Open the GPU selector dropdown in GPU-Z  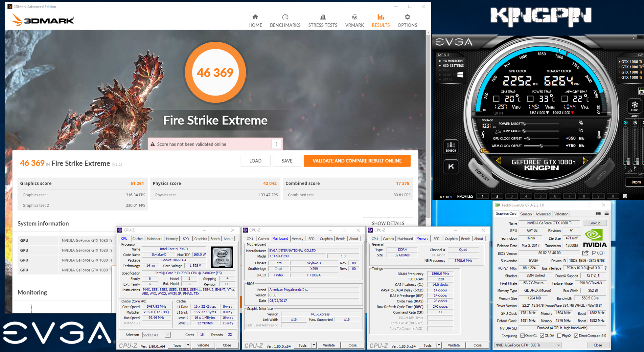pos(528,345)
